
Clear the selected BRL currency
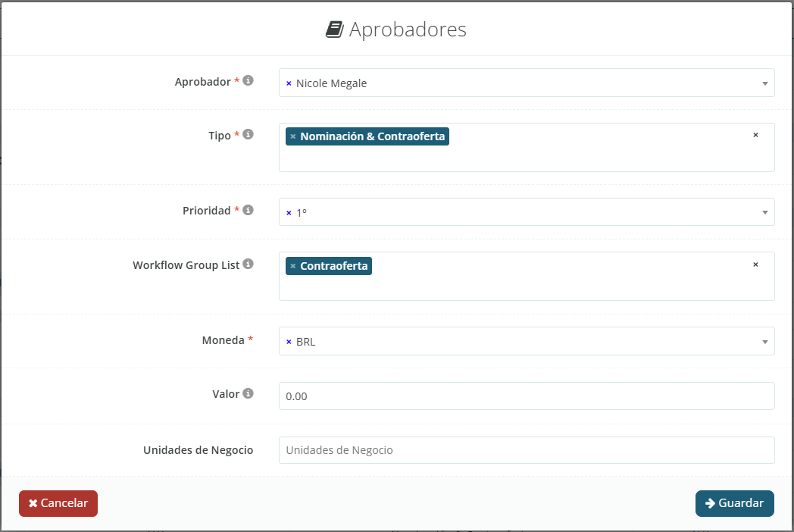tap(289, 342)
